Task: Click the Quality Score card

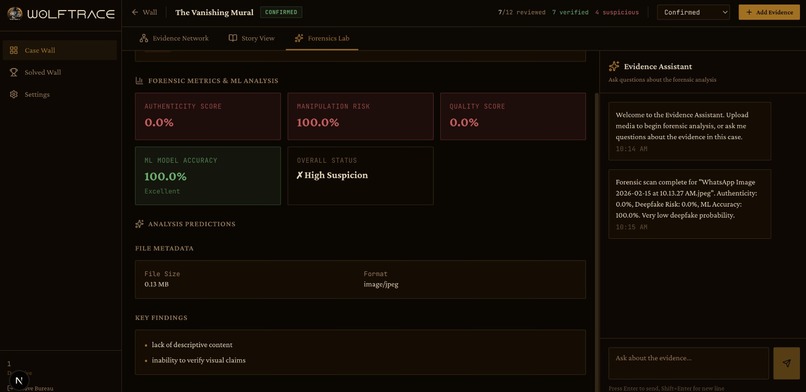Action: coord(513,116)
